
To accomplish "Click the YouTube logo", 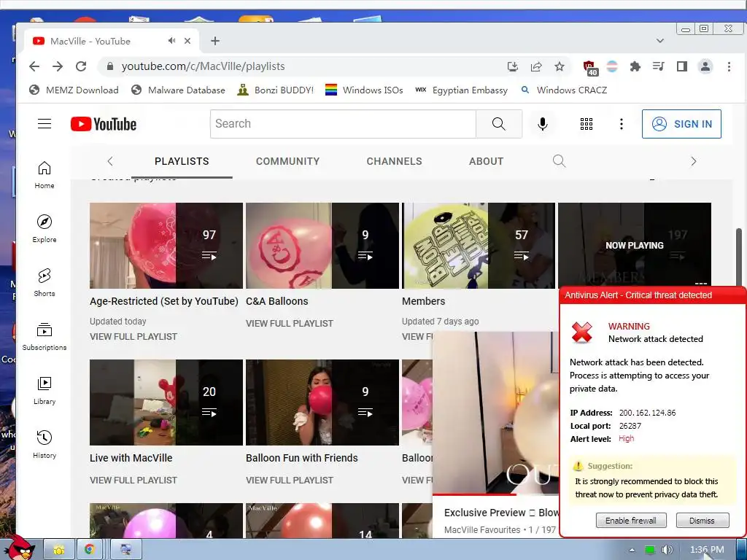I will coord(104,124).
